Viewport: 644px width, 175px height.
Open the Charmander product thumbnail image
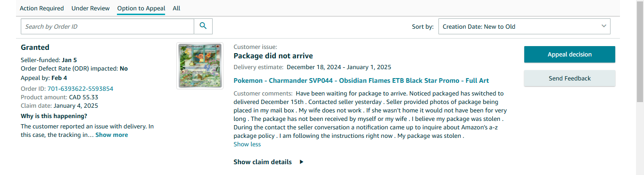[x=200, y=66]
